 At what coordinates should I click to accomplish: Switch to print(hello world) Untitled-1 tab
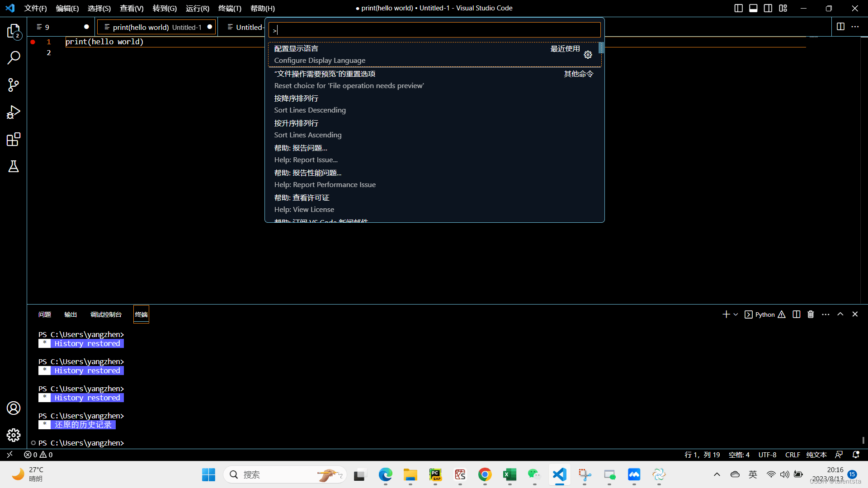[157, 27]
